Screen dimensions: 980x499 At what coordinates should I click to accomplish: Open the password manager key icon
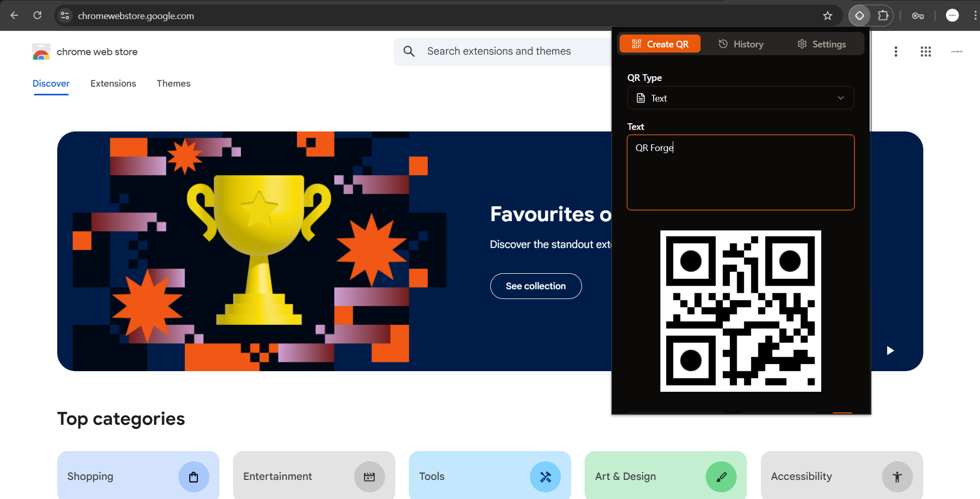pos(918,15)
